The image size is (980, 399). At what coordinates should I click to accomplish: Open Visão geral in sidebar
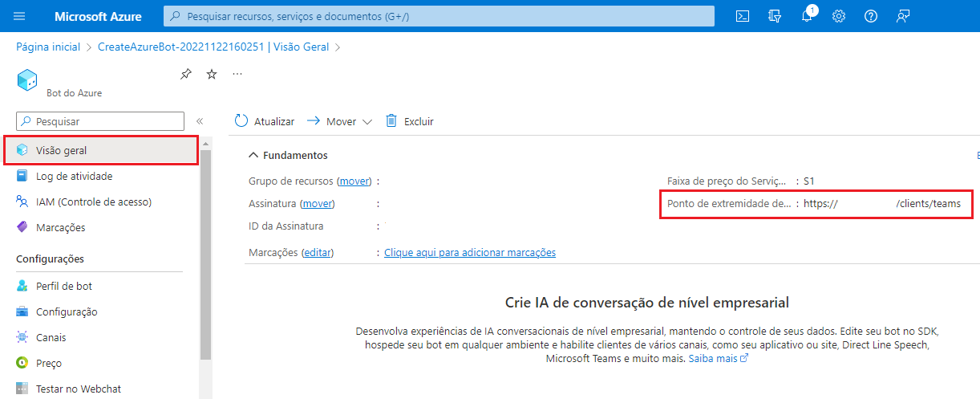point(101,150)
